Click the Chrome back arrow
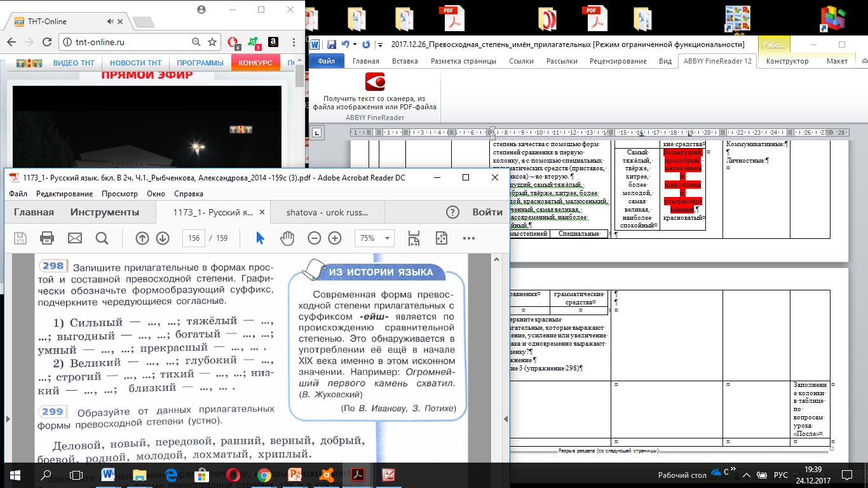 pos(12,42)
